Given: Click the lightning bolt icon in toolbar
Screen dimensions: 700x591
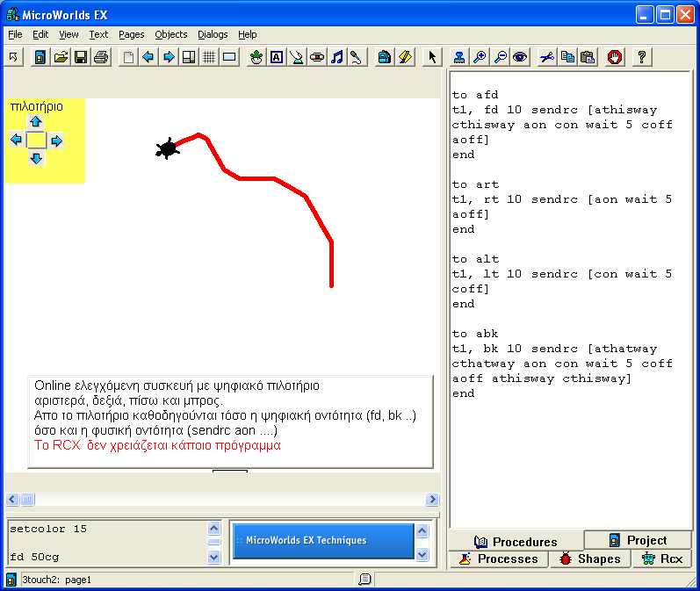Looking at the screenshot, I should 405,57.
